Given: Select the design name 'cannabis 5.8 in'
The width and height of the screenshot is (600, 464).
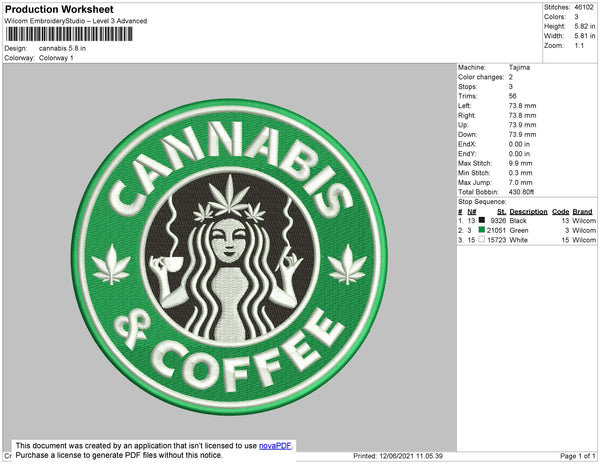Looking at the screenshot, I should click(62, 49).
